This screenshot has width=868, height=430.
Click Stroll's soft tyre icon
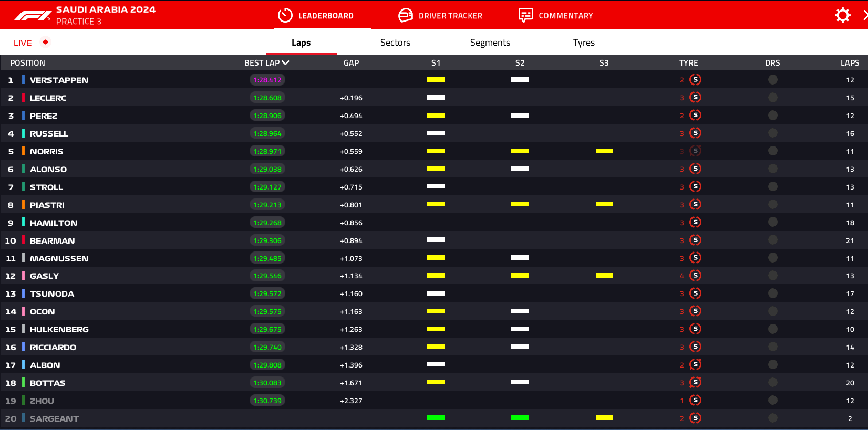click(x=696, y=187)
